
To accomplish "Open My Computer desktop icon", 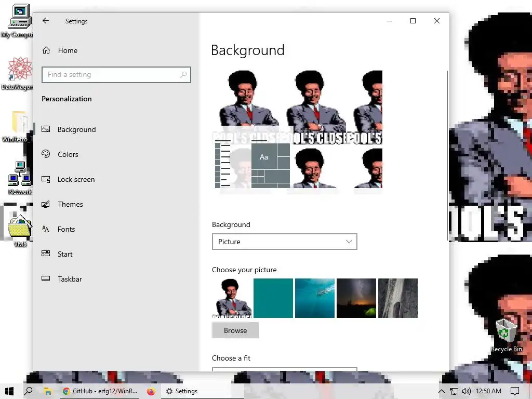I will (x=19, y=21).
